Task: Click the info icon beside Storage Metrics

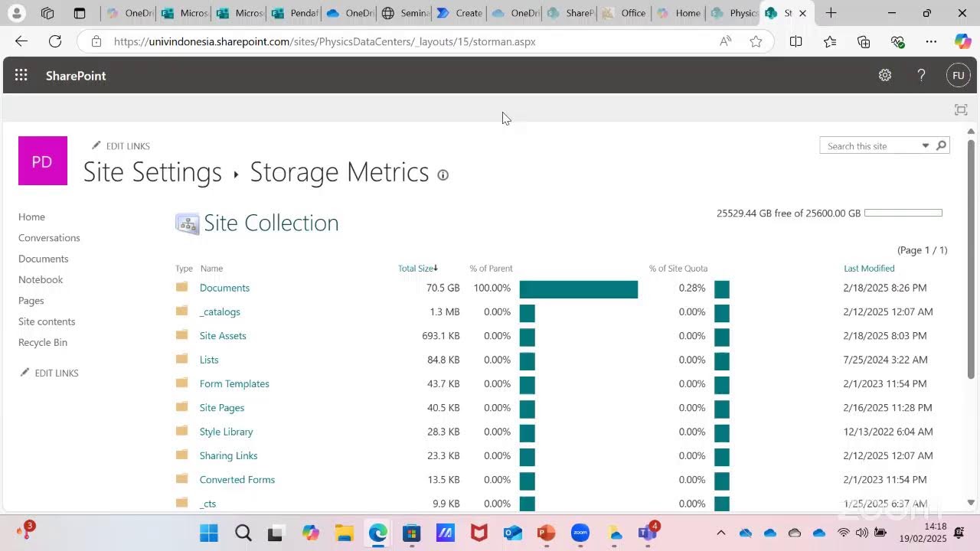Action: [x=443, y=175]
